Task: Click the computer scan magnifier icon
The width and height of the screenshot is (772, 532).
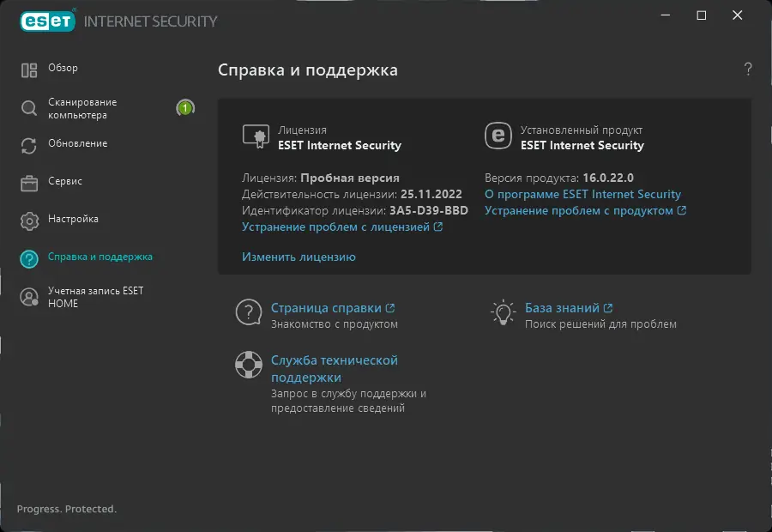Action: 29,108
